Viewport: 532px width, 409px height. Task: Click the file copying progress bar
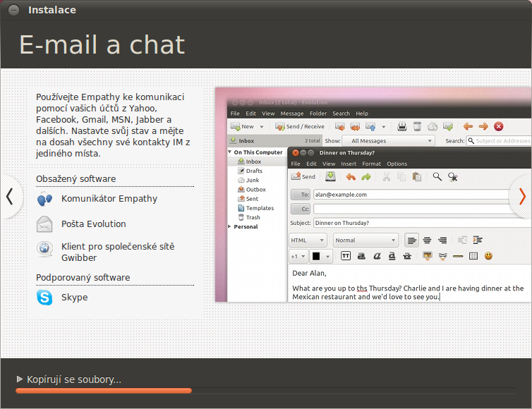[x=266, y=391]
